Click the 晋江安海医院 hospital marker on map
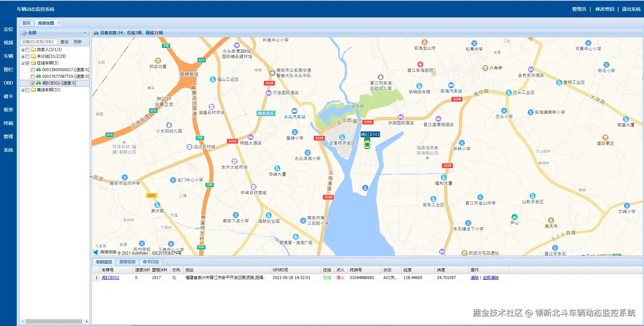644x326 pixels. pyautogui.click(x=420, y=64)
